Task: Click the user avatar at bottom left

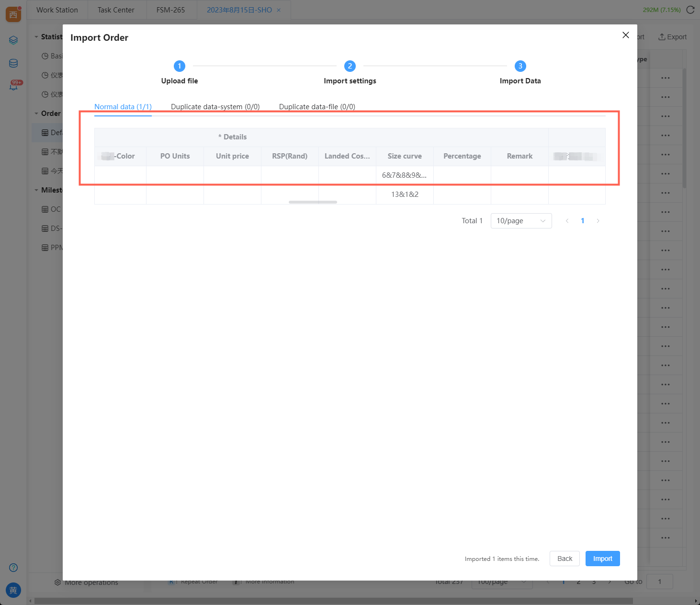Action: pyautogui.click(x=13, y=590)
